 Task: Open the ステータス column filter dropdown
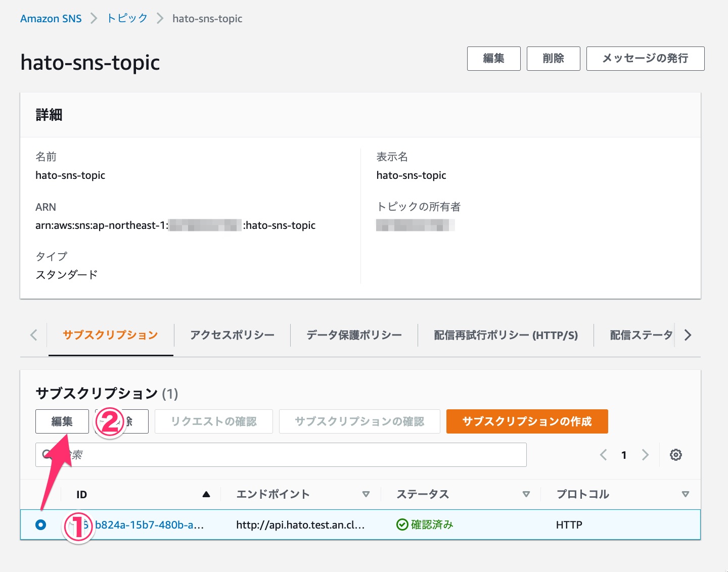coord(526,494)
